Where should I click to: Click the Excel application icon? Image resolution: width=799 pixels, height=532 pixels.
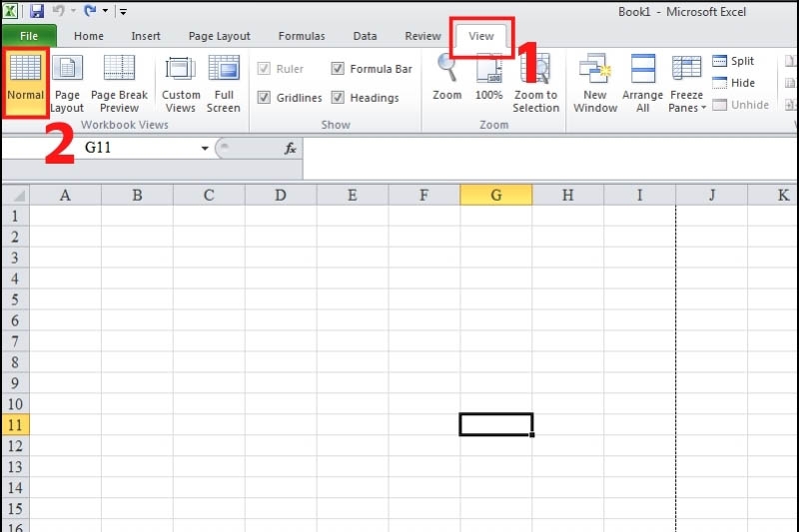point(10,11)
